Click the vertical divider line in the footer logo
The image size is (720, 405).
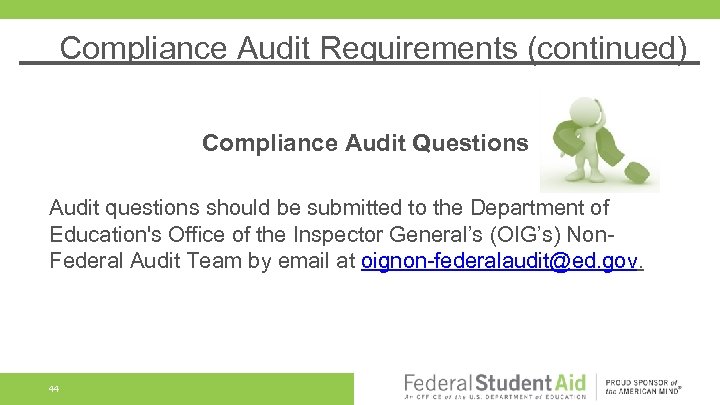[598, 386]
